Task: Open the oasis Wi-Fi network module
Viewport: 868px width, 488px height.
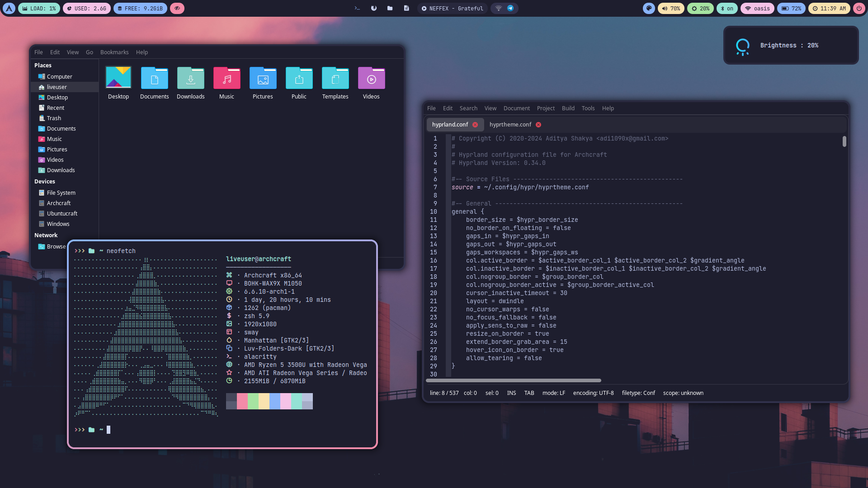Action: click(758, 8)
